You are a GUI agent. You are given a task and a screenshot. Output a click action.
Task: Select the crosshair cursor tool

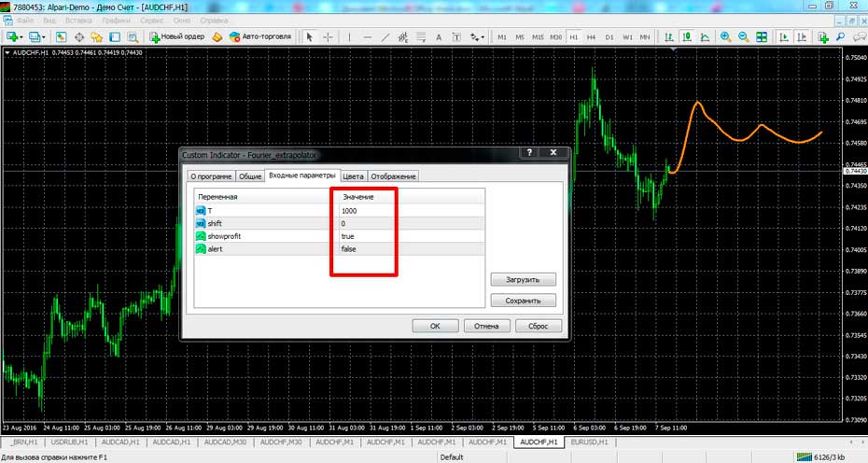(x=328, y=36)
